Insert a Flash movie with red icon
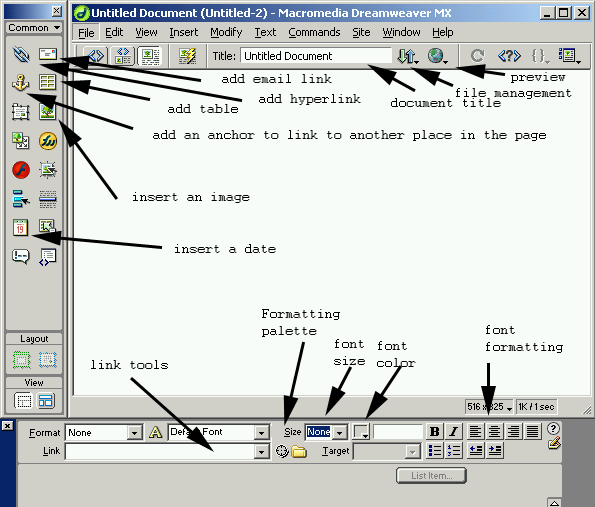The image size is (595, 507). coord(21,170)
